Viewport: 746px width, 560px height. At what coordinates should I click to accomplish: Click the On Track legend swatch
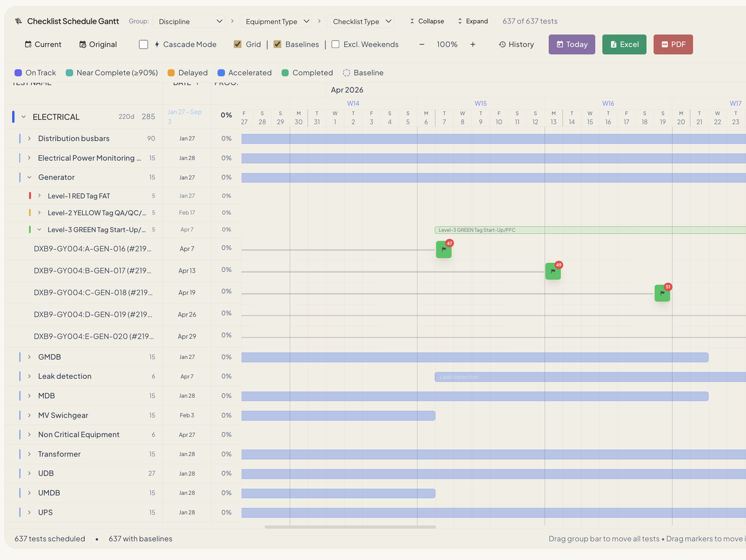pos(18,73)
